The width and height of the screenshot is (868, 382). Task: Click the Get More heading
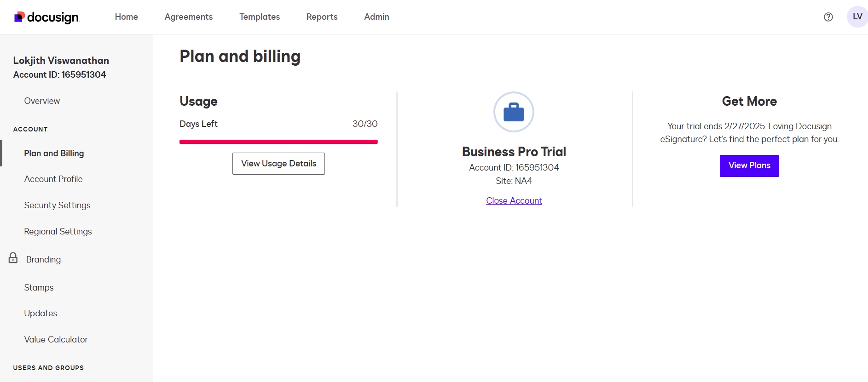coord(749,101)
